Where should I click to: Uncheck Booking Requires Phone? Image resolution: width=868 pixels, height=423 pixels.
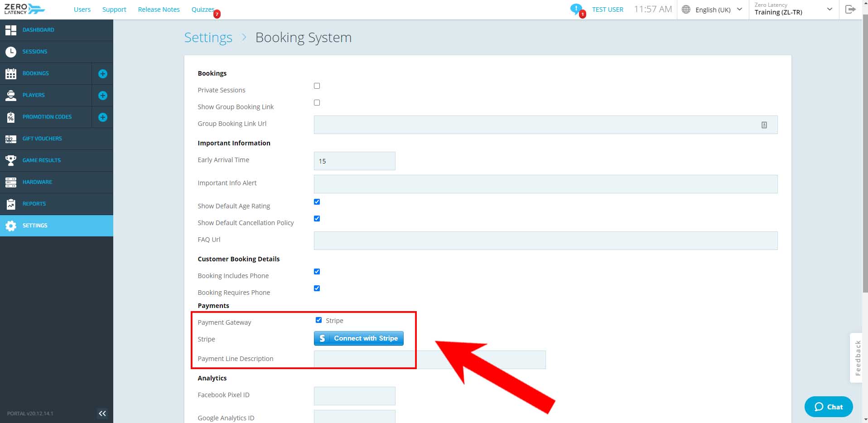coord(317,288)
